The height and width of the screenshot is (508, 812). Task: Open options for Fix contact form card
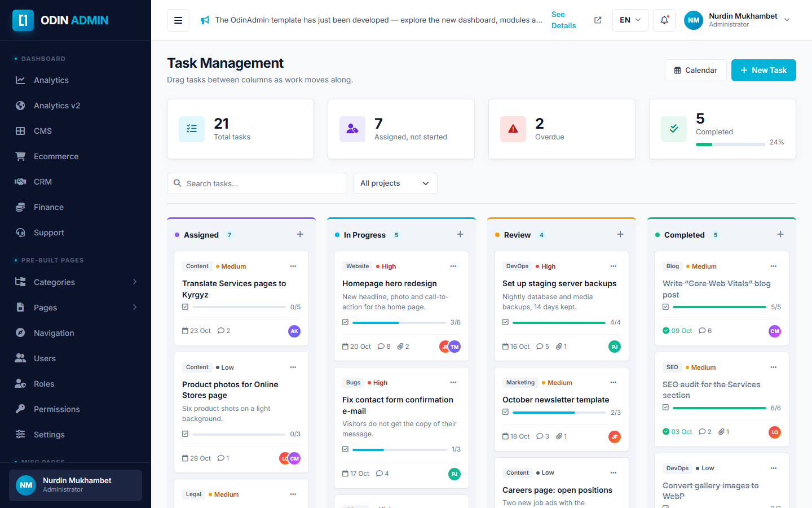(453, 382)
